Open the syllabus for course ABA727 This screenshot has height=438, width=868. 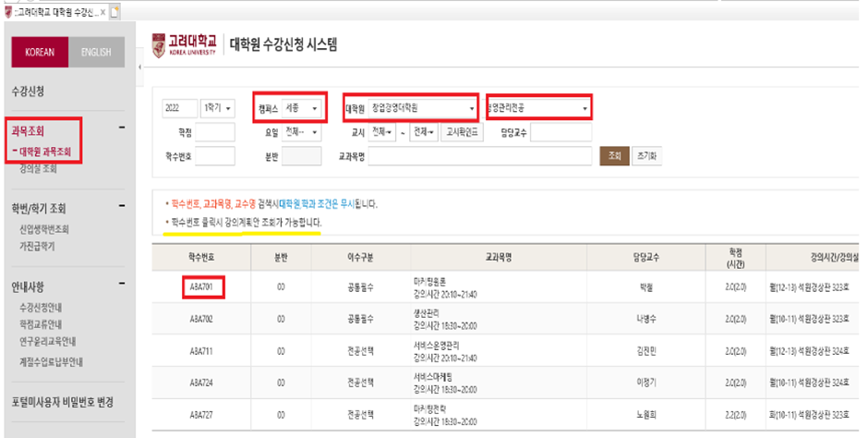click(x=201, y=415)
